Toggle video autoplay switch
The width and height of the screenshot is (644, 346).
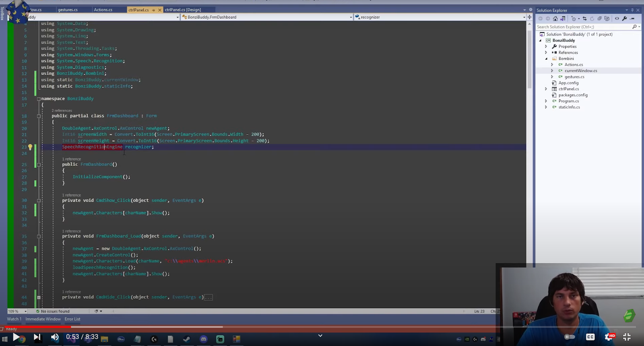[x=570, y=337]
